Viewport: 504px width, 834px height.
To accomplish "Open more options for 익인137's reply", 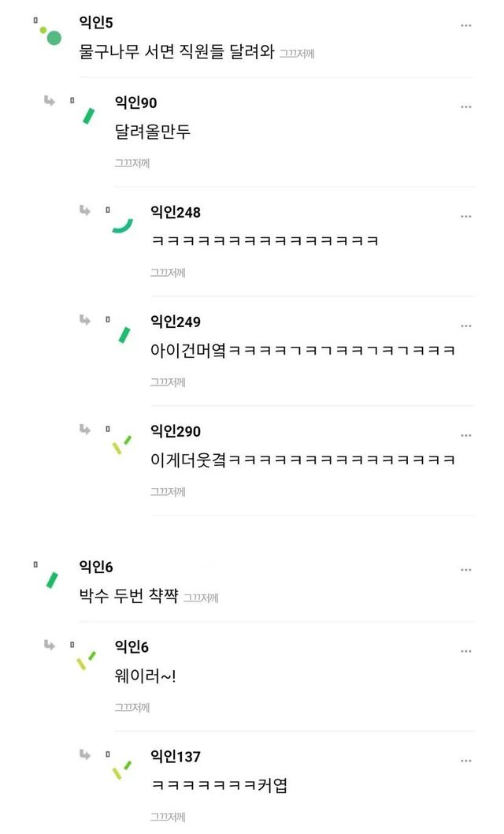I will point(466,761).
